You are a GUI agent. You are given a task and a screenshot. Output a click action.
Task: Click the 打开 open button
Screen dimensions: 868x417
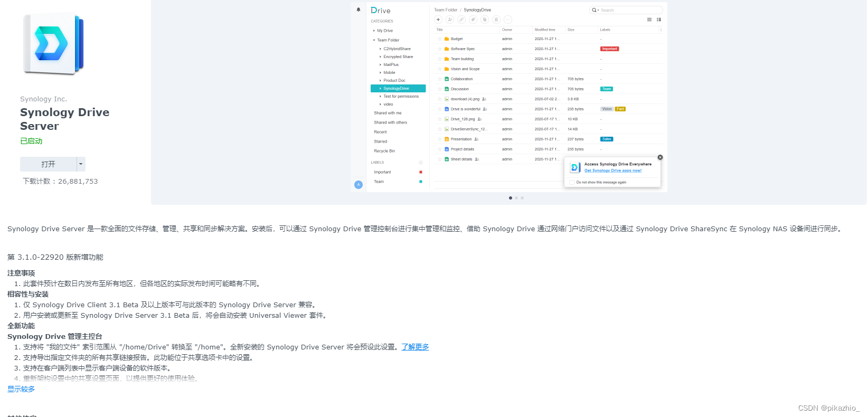49,164
